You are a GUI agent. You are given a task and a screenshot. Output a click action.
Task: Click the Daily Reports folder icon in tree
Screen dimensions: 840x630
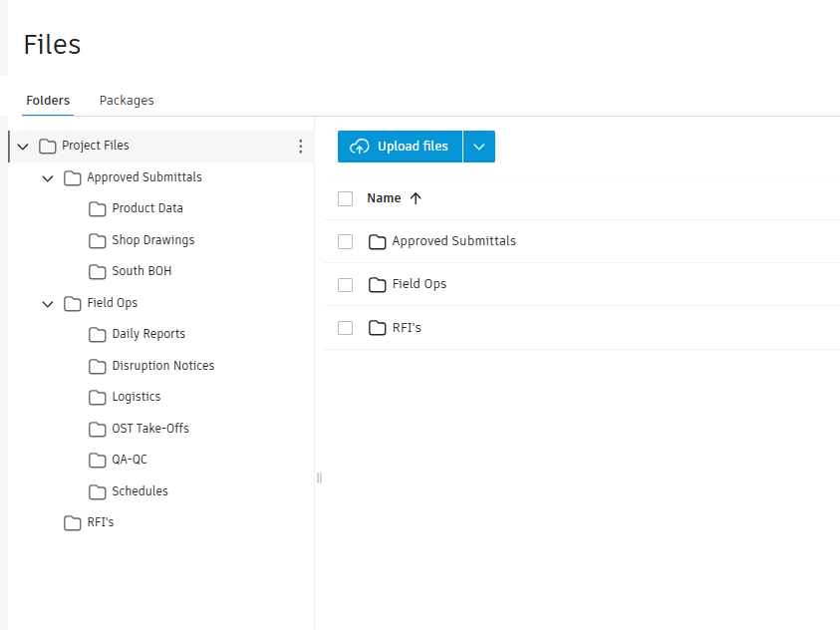click(97, 335)
